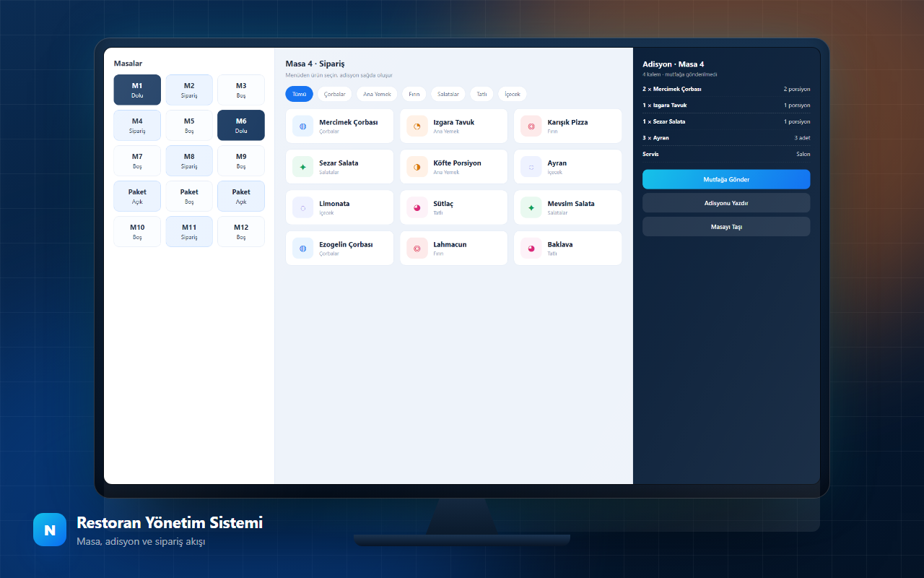Click the Masayı Taşı button
Viewport: 924px width, 578px height.
pyautogui.click(x=726, y=227)
